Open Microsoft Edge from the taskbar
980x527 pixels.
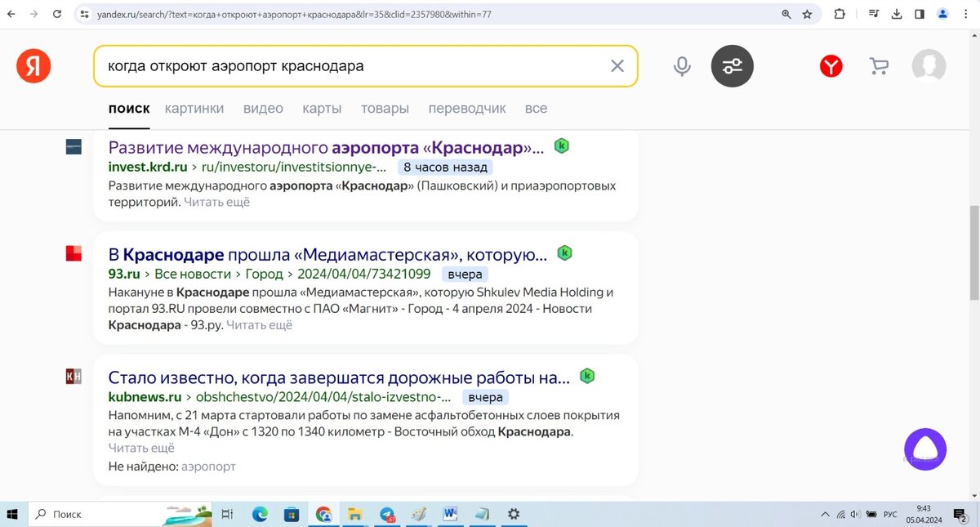(x=260, y=515)
